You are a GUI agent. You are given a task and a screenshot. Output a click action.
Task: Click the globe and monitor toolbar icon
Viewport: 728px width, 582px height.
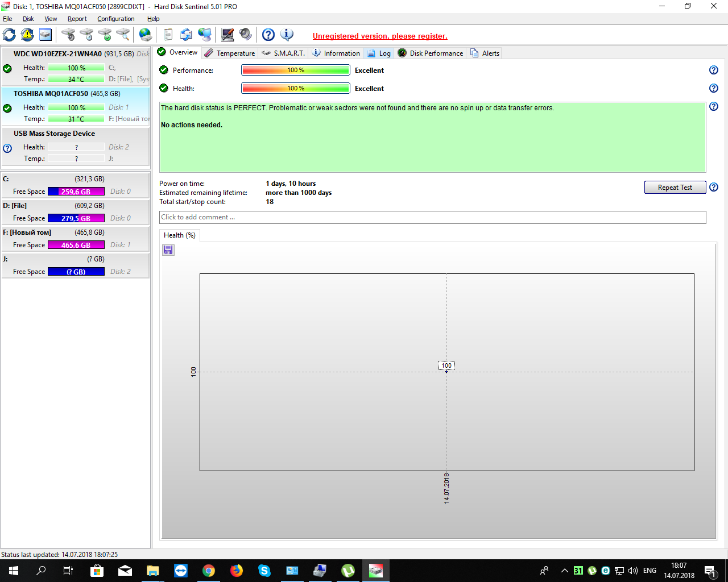205,35
